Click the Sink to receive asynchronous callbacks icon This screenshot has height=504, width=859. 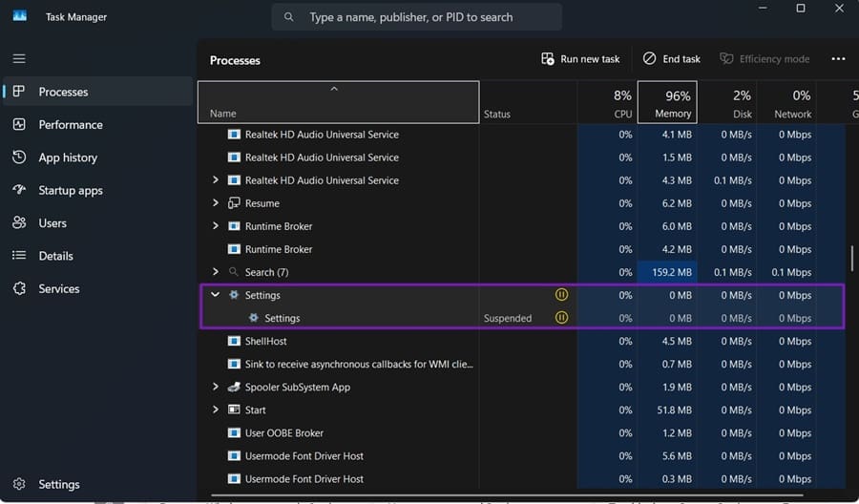click(x=234, y=364)
